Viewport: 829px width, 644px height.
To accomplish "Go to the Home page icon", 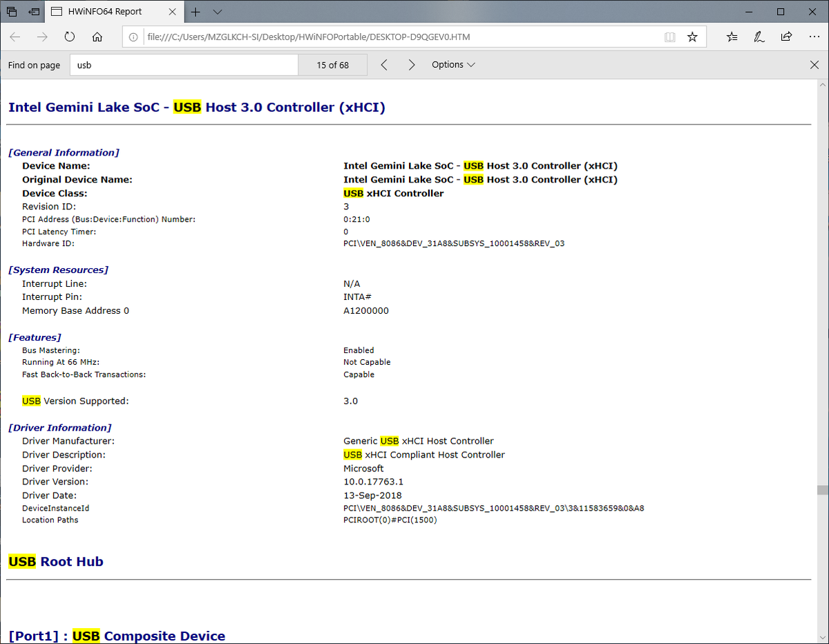I will pos(97,37).
